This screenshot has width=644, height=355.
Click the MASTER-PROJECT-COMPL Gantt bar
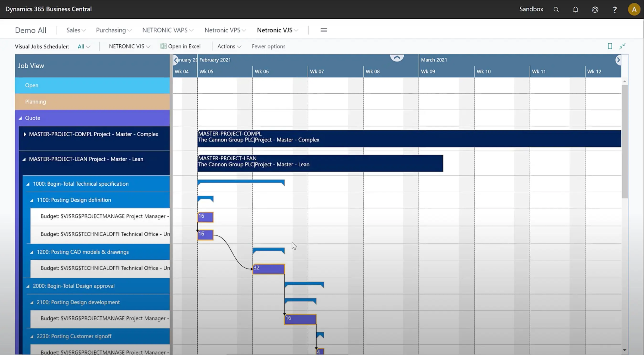pos(409,138)
